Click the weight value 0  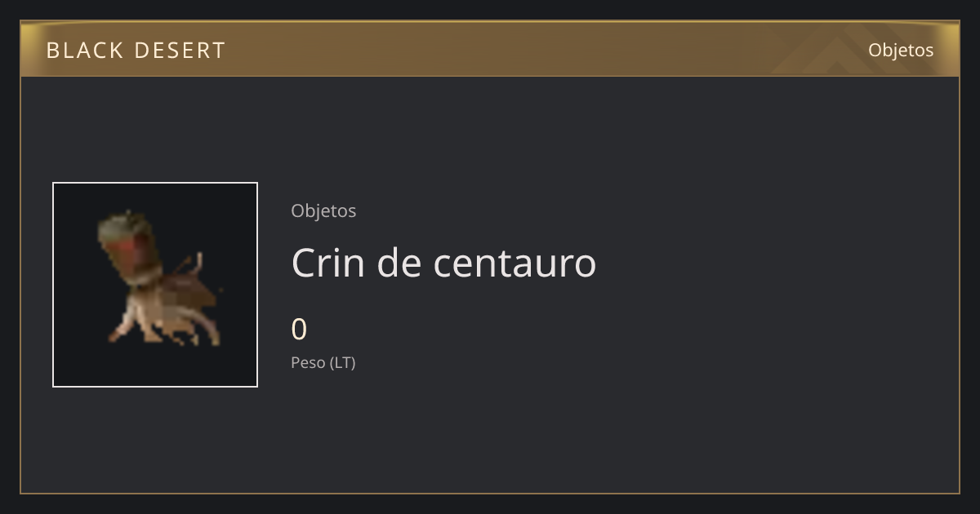pos(299,330)
